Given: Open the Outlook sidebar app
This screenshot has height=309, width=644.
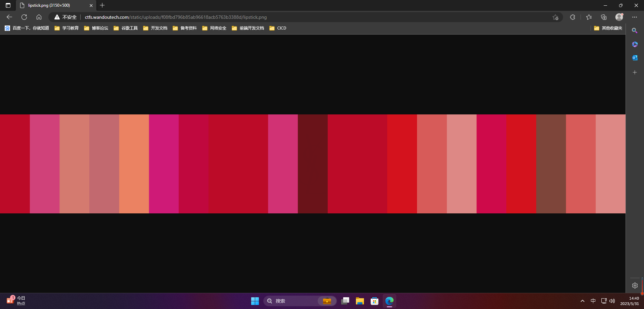Looking at the screenshot, I should point(635,58).
